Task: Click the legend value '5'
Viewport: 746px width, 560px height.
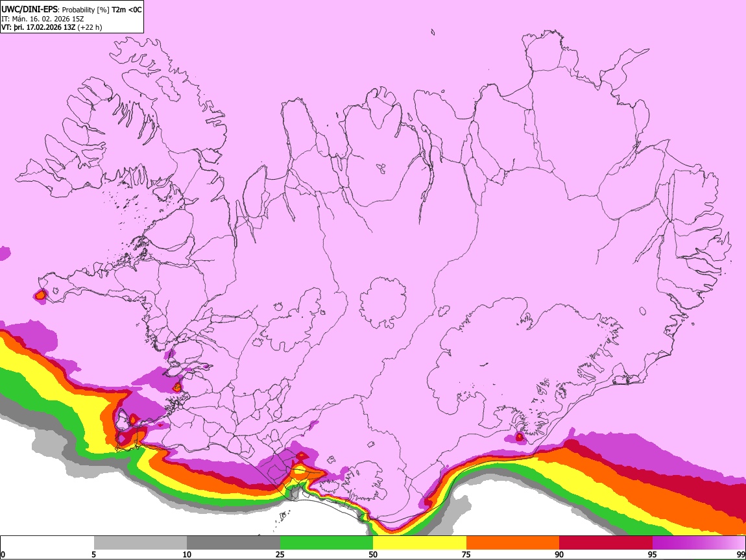Action: tap(93, 555)
